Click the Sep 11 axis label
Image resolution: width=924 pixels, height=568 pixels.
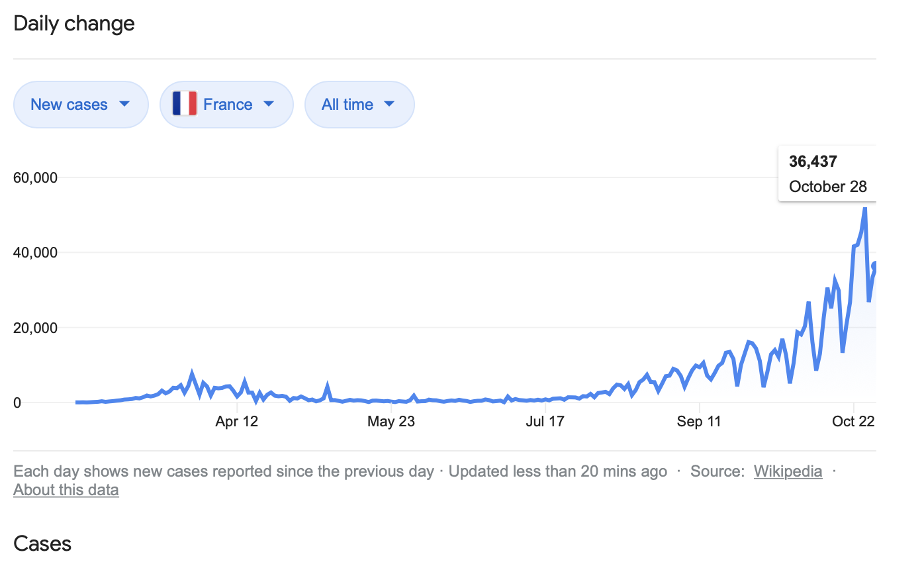pos(700,422)
